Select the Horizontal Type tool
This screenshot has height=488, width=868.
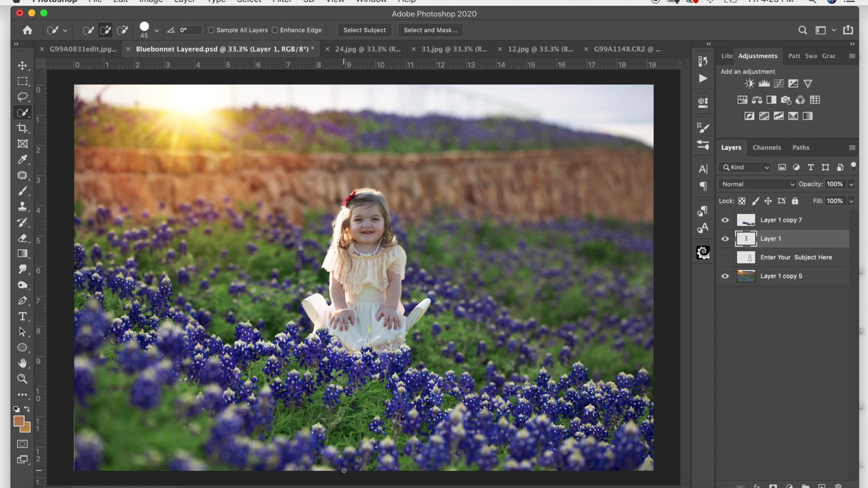point(22,316)
